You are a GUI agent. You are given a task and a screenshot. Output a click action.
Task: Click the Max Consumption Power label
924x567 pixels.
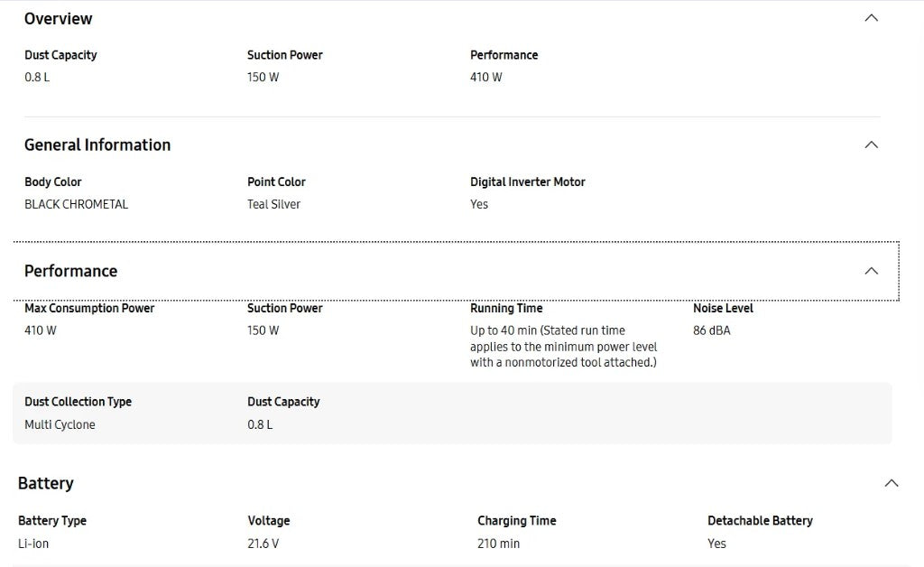(89, 308)
